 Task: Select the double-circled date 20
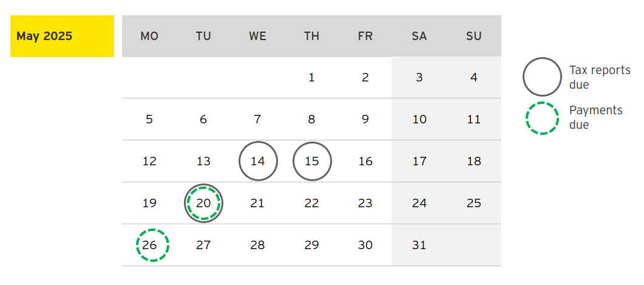click(203, 204)
